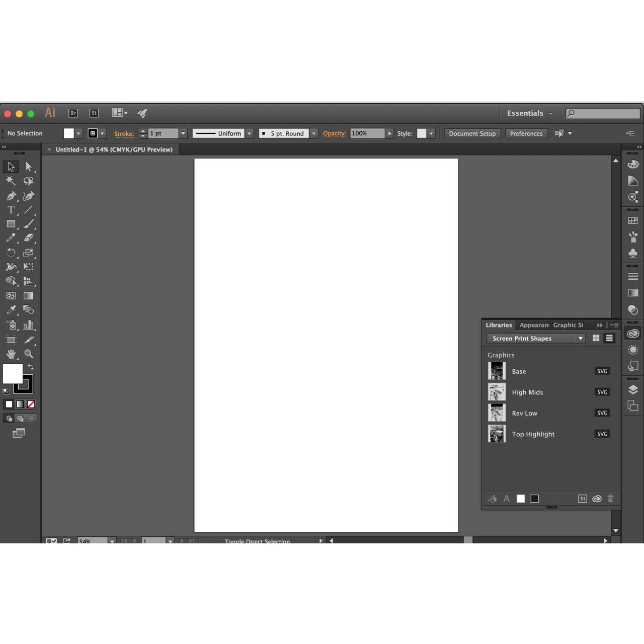
Task: Select the Magic Wand tool
Action: (11, 181)
